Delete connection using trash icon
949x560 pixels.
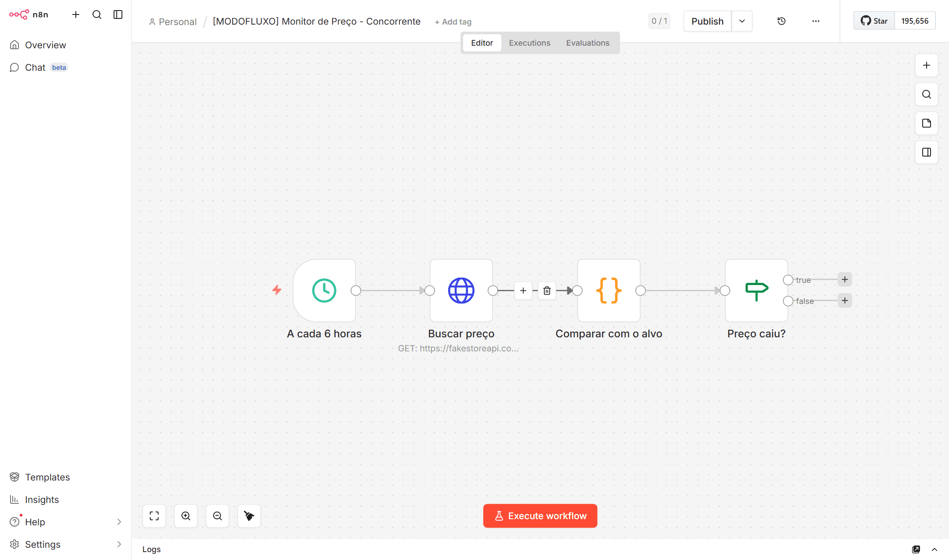[x=547, y=290]
